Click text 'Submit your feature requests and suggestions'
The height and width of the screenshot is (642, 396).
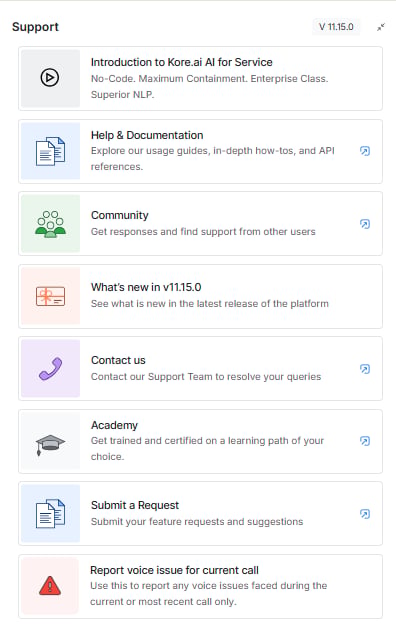[x=197, y=522]
